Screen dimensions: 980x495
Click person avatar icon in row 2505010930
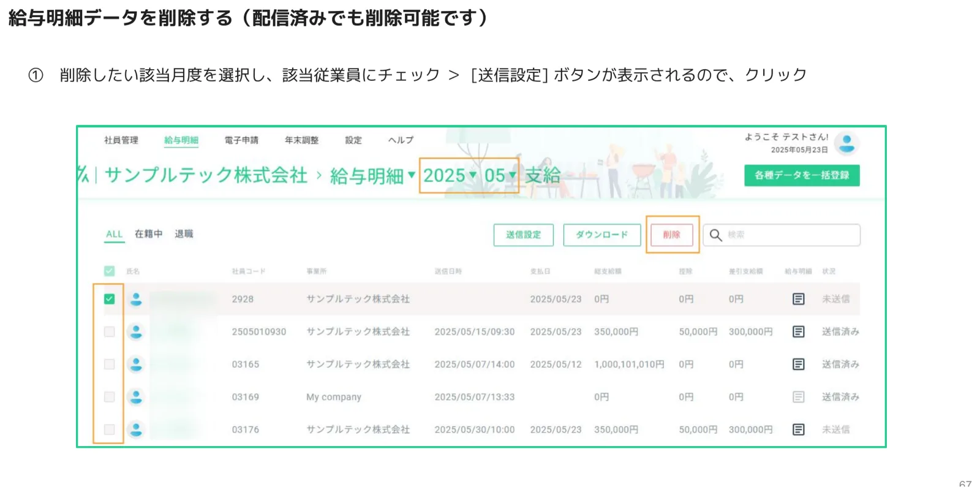(x=136, y=331)
